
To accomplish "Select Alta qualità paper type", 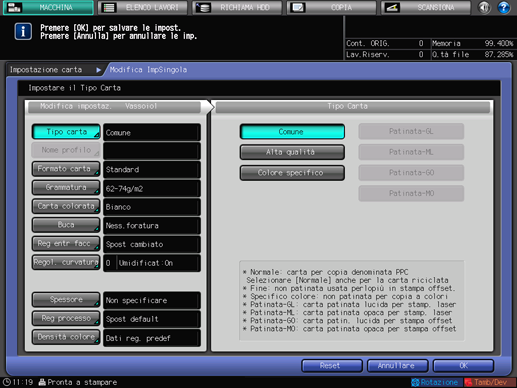I will tap(292, 152).
